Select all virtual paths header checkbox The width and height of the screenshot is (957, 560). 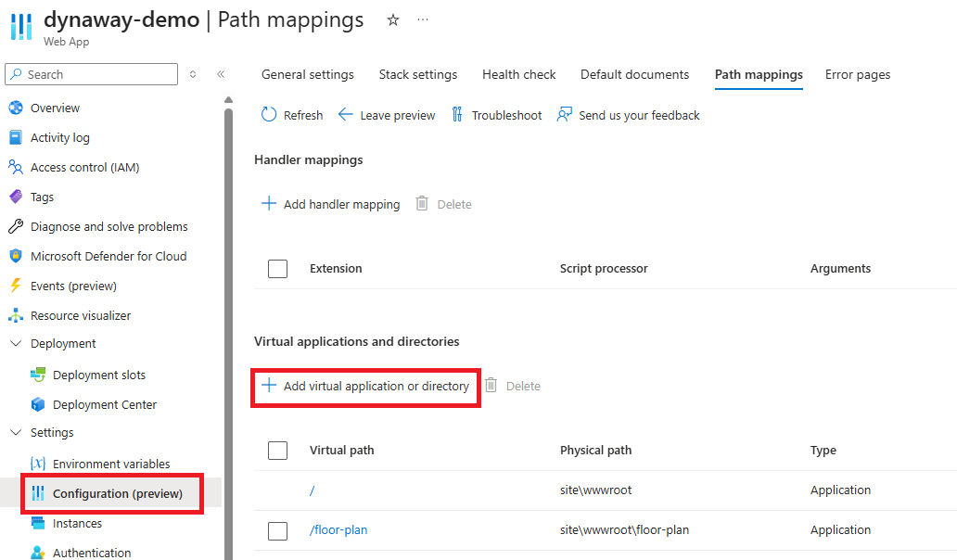(x=277, y=451)
